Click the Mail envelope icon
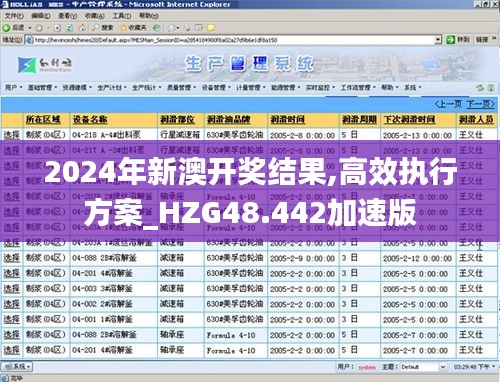The width and height of the screenshot is (500, 382). pos(172,28)
